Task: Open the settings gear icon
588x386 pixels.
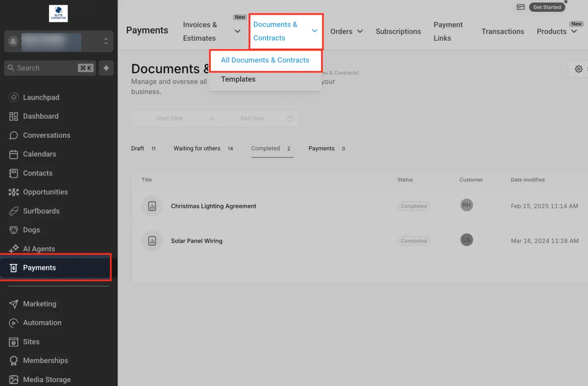Action: pos(578,69)
